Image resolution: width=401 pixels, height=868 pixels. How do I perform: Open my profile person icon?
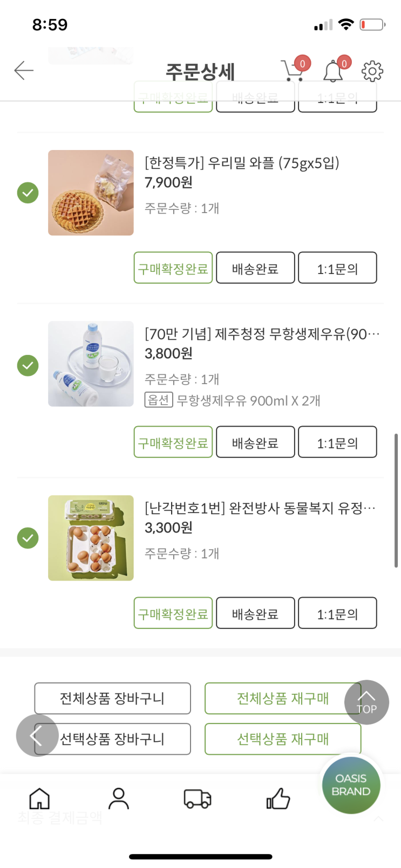(118, 798)
